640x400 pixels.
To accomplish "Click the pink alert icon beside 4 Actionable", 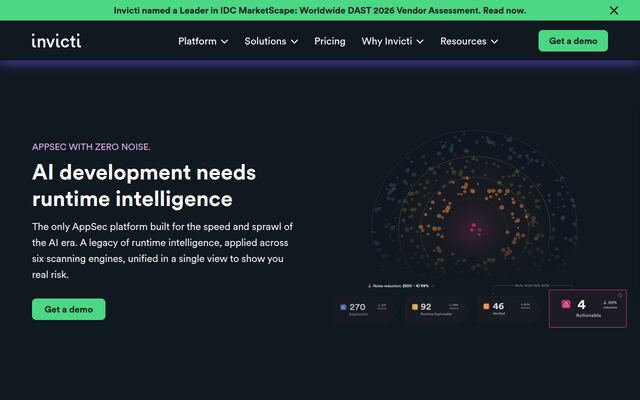I will (566, 304).
